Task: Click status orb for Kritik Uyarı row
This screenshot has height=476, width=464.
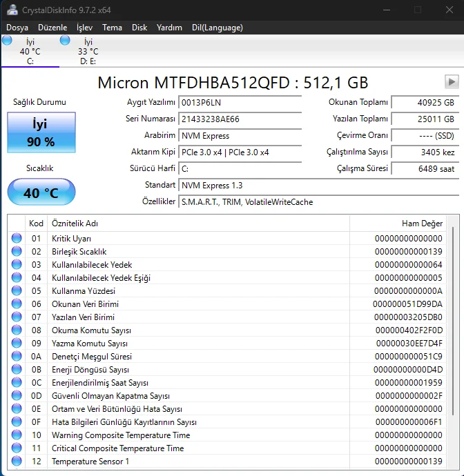Action: tap(17, 239)
